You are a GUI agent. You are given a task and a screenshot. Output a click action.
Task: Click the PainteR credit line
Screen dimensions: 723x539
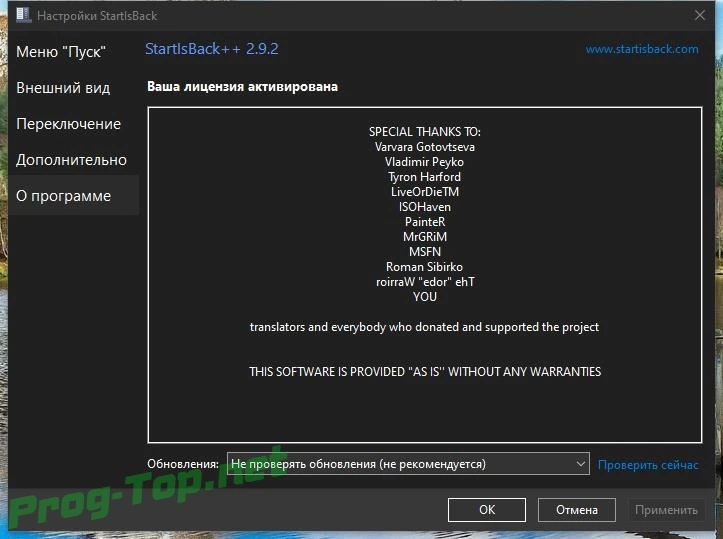[425, 222]
